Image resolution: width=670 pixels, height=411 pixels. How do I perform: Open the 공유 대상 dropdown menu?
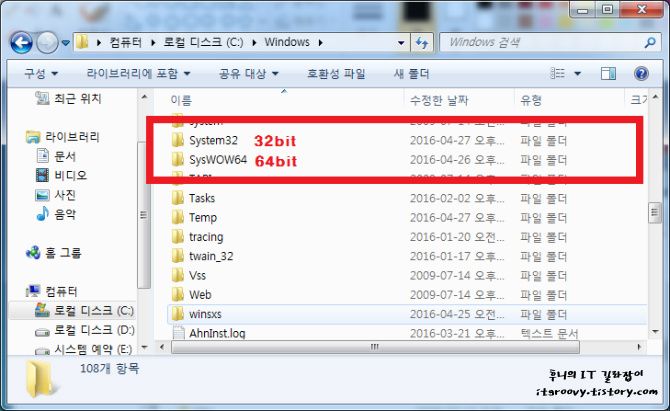coord(249,74)
